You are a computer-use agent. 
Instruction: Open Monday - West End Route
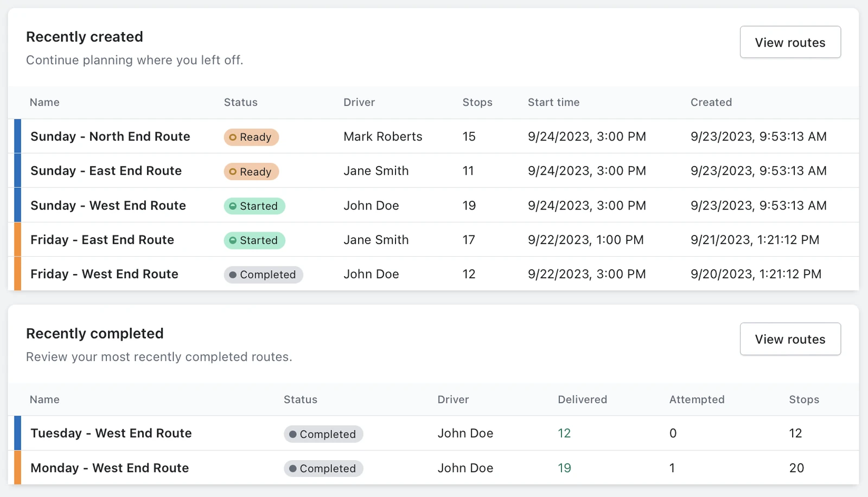pyautogui.click(x=110, y=468)
